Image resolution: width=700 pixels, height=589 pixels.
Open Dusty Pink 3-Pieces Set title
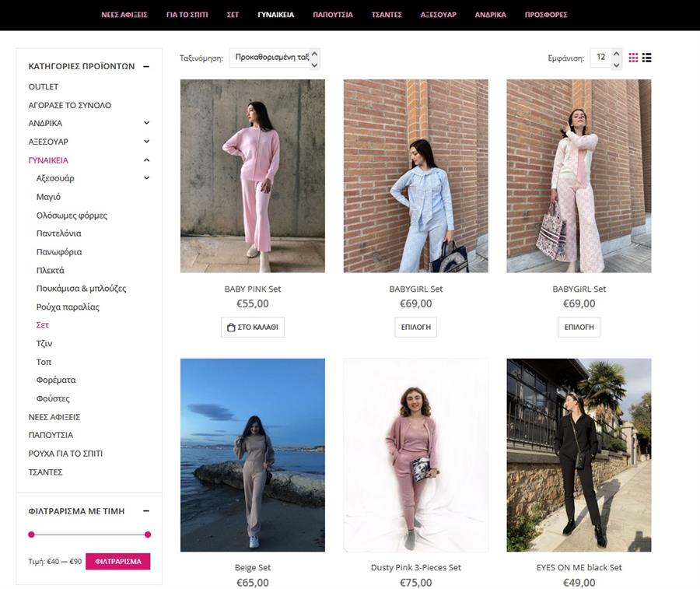click(415, 567)
